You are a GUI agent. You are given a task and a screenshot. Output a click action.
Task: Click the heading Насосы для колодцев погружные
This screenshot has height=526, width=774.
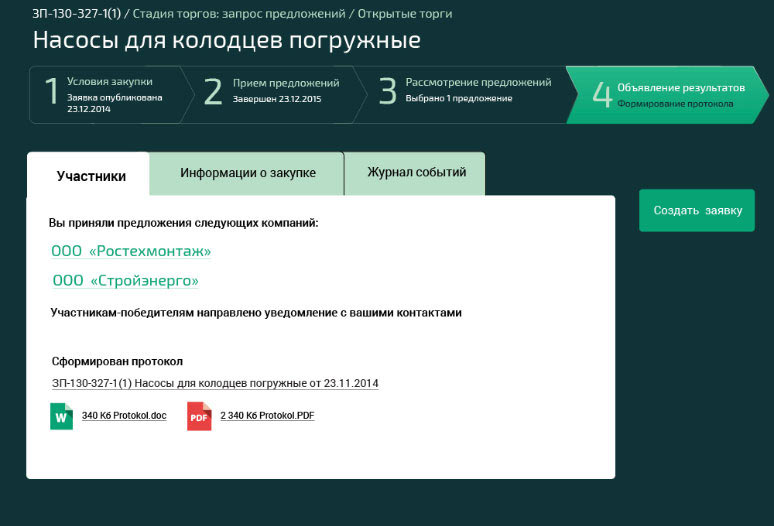point(226,41)
